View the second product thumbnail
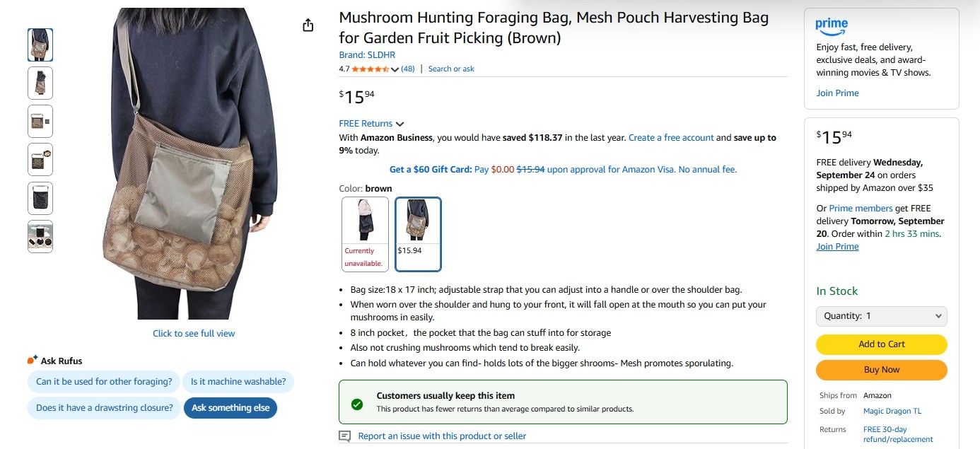Screen dimensions: 980x449 40,83
